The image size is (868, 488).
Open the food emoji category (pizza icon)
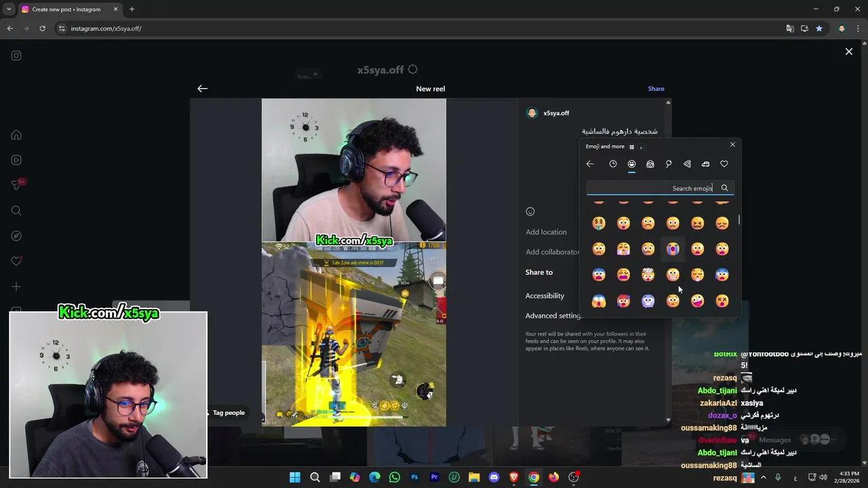coord(687,164)
